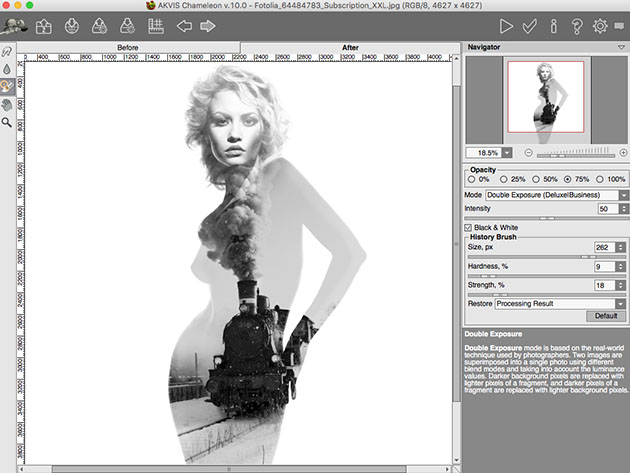The image size is (630, 473).
Task: Uncheck the Black & White checkbox
Action: (469, 228)
